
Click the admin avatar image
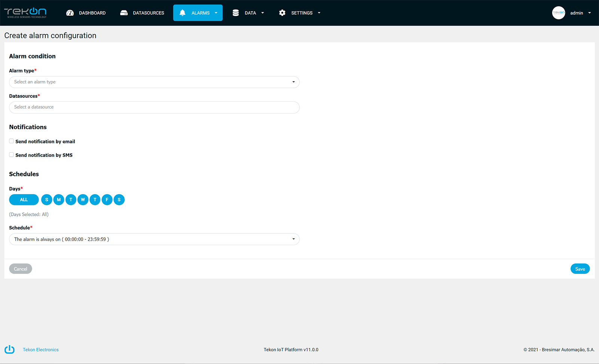[x=559, y=13]
